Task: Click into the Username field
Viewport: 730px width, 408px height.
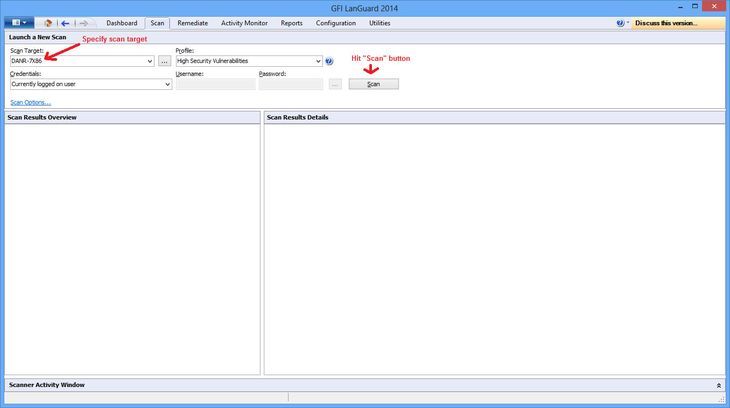Action: (x=216, y=84)
